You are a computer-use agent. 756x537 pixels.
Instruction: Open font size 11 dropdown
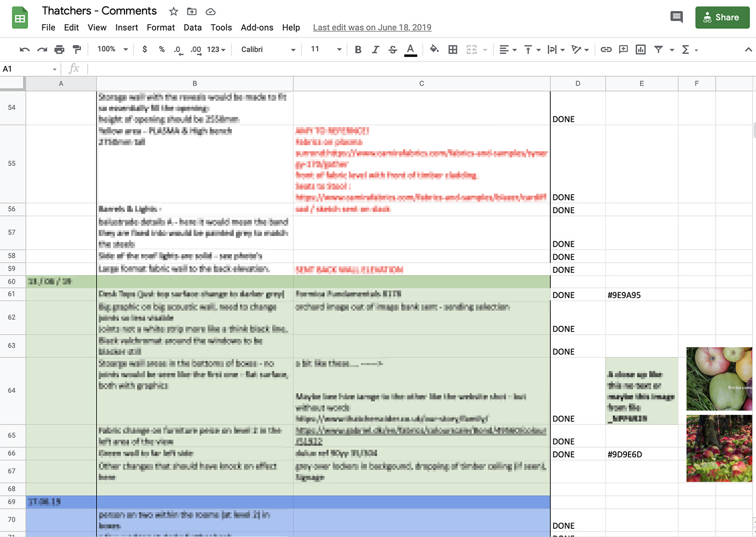click(326, 49)
